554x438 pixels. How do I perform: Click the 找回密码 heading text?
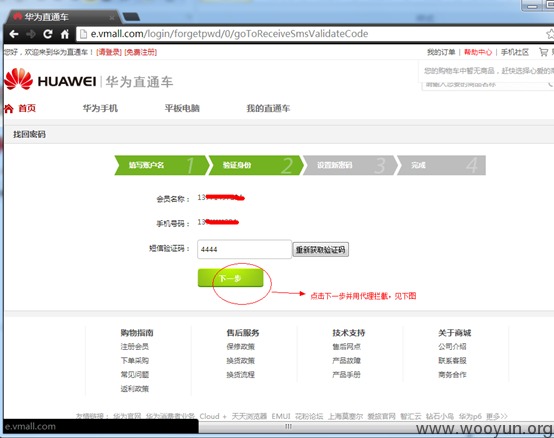click(x=29, y=134)
